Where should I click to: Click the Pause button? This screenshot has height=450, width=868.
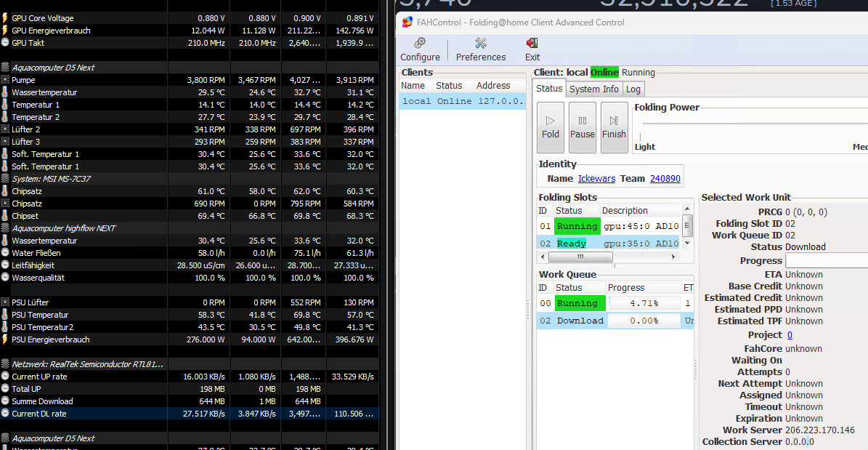[x=583, y=127]
